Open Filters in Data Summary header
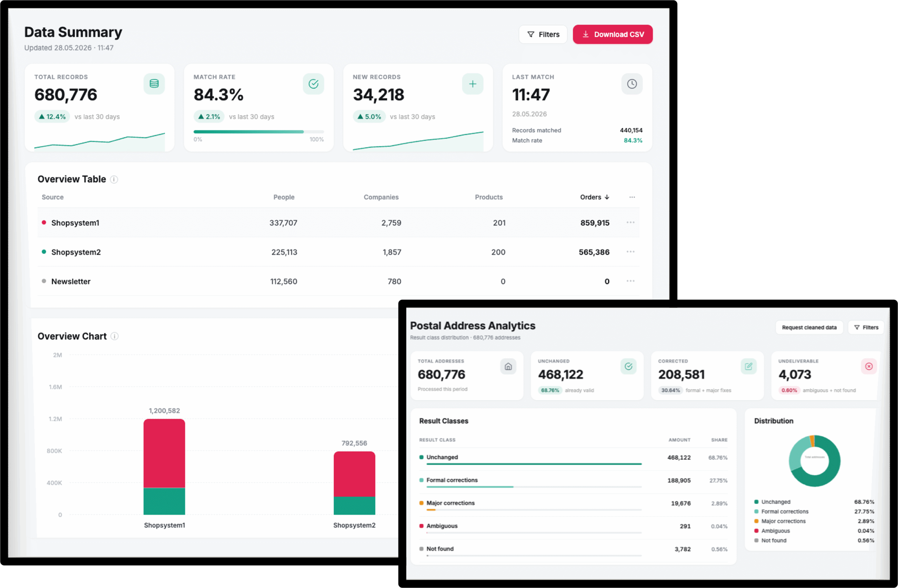The image size is (898, 588). pyautogui.click(x=543, y=34)
